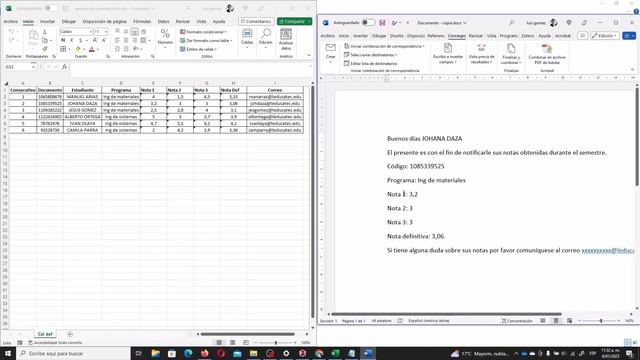The height and width of the screenshot is (360, 640).
Task: Click the Correo column header cell
Action: coord(275,90)
